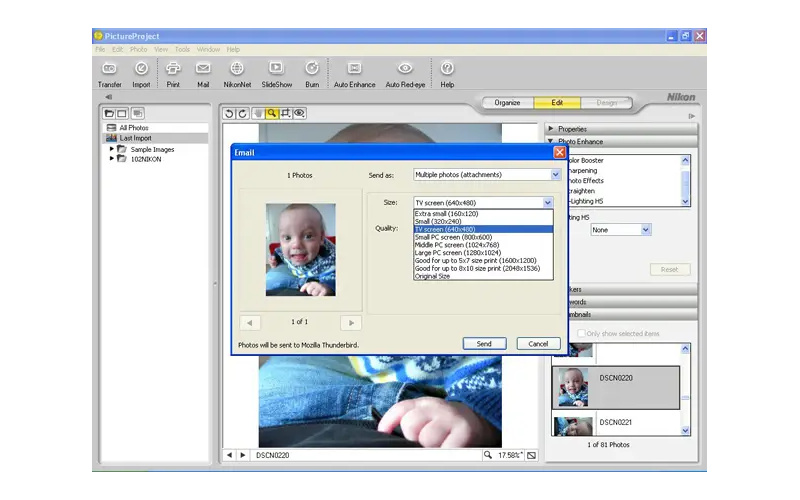Click the fit-to-window icon beside zoom percentage

coord(531,455)
